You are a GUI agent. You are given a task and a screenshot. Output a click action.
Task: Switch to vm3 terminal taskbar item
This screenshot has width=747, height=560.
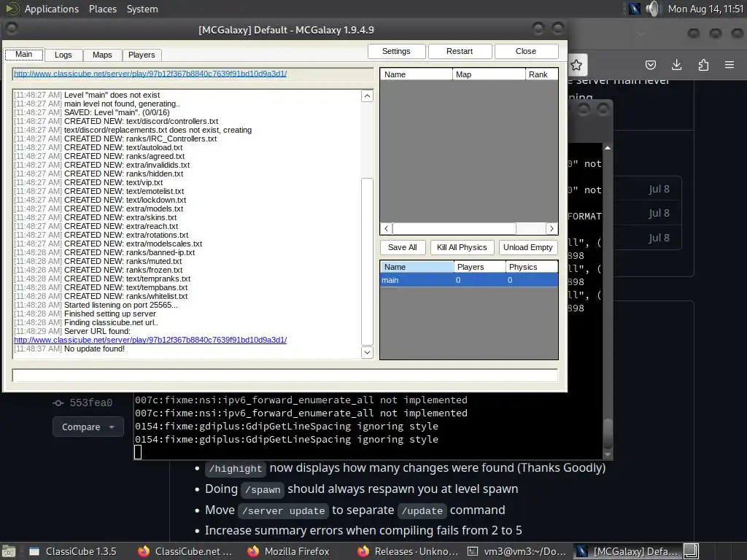pos(516,551)
